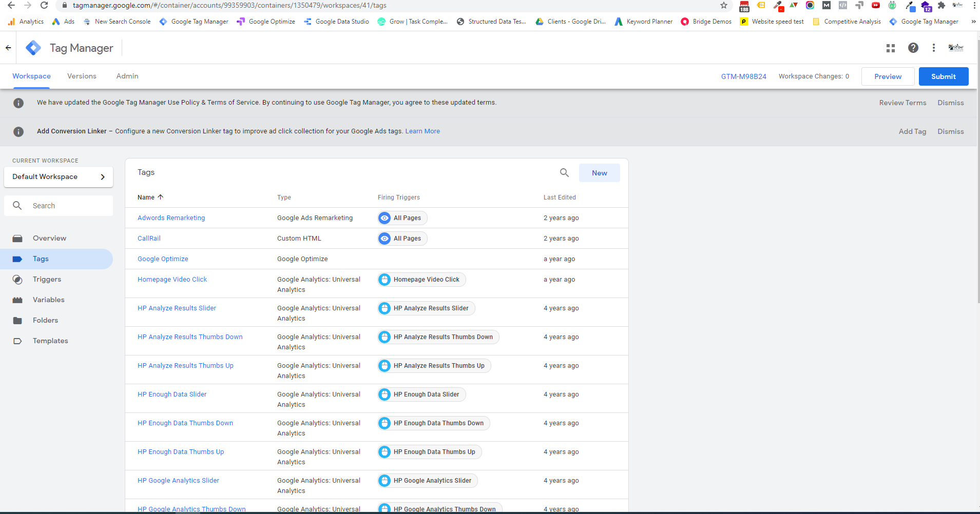The height and width of the screenshot is (514, 980).
Task: Sort tags by the Name column header
Action: [146, 197]
